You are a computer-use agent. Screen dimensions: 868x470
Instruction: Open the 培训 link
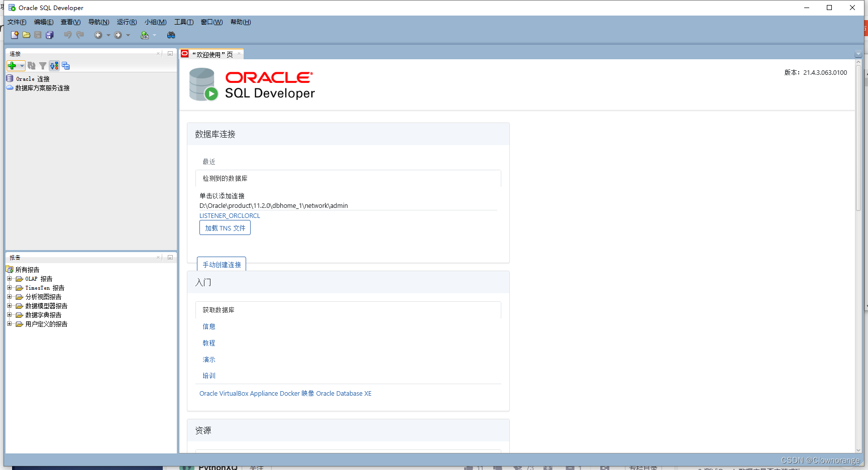pyautogui.click(x=209, y=376)
